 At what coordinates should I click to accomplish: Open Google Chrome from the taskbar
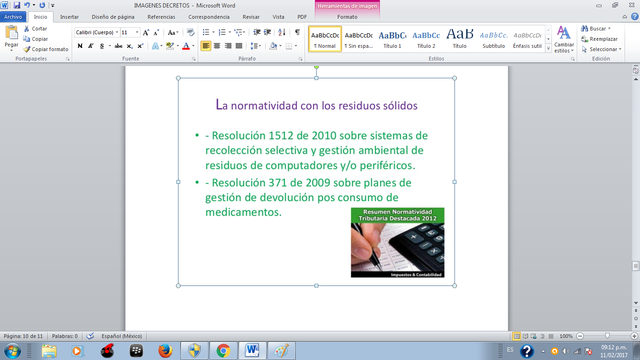223,351
